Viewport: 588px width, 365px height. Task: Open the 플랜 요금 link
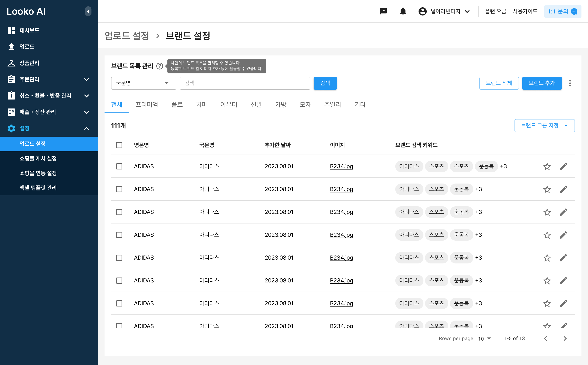pyautogui.click(x=496, y=11)
